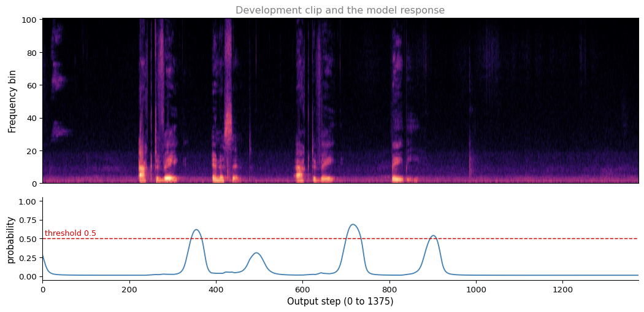Click the 'Output step (0 to 1375)' label
644x312 pixels.
340,302
